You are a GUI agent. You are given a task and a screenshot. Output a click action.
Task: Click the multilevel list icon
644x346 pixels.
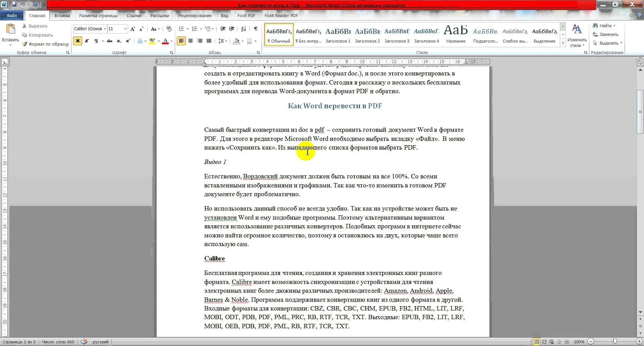coord(208,29)
